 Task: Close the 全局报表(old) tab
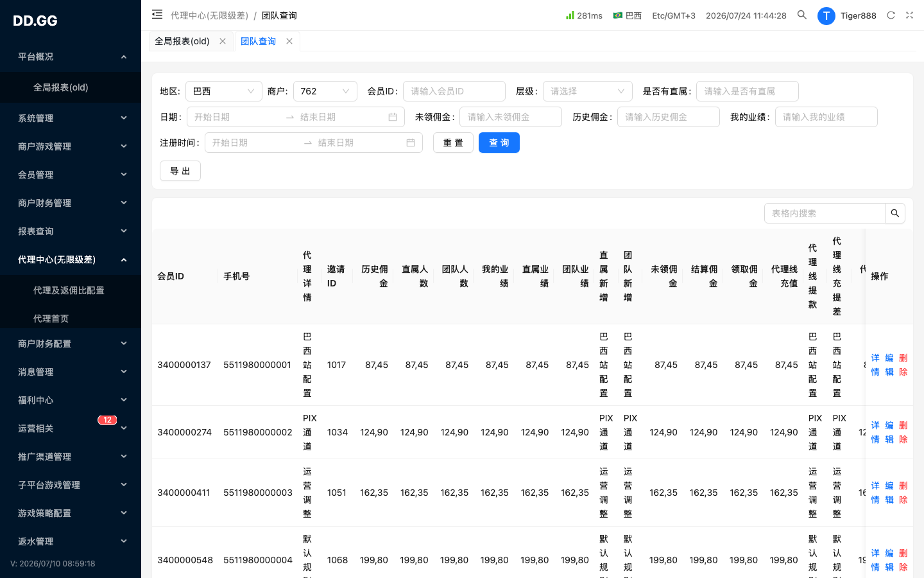point(223,41)
